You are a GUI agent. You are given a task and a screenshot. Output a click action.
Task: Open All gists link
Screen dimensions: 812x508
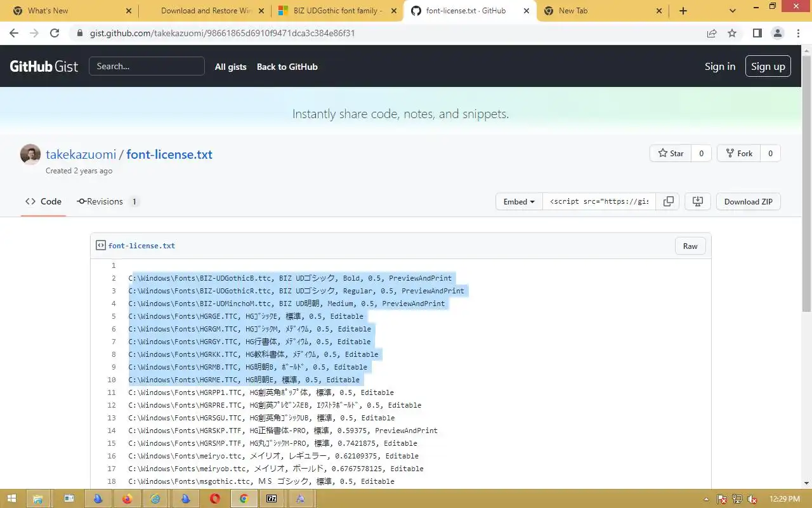pos(230,67)
